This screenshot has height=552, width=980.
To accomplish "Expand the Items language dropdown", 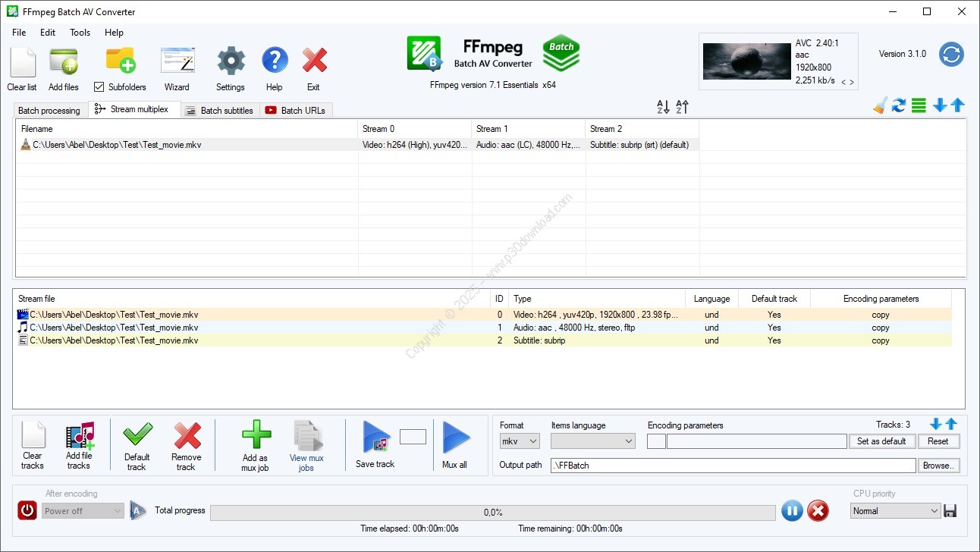I will coord(592,441).
